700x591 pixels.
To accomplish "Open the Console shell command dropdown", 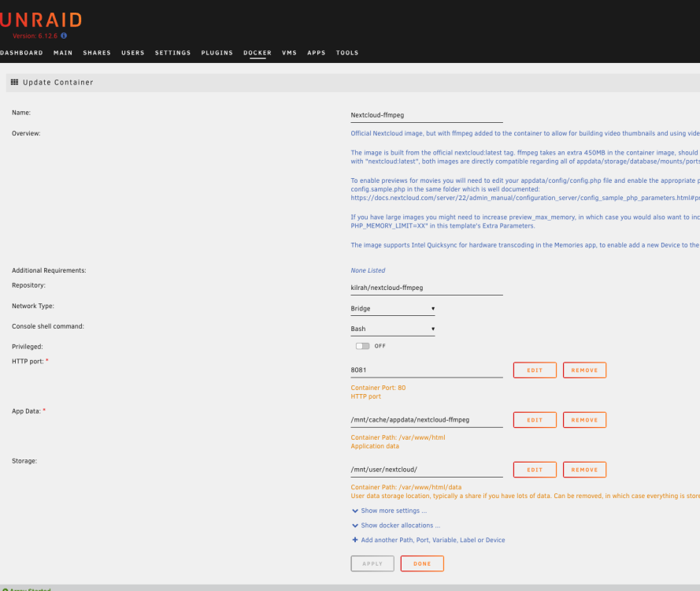I will pyautogui.click(x=392, y=329).
